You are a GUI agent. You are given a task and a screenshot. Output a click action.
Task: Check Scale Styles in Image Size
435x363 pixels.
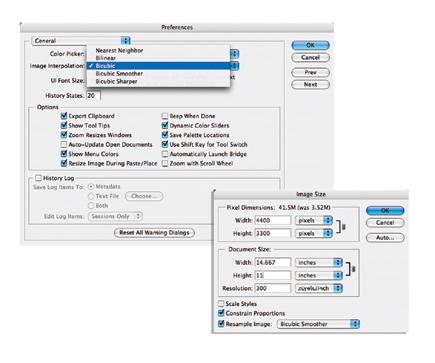click(x=221, y=304)
